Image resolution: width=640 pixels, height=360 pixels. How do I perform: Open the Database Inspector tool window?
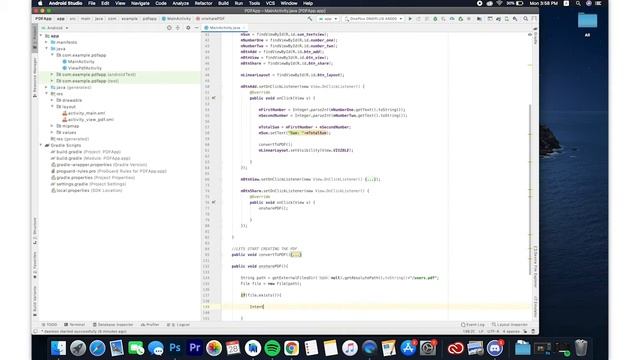[x=113, y=324]
